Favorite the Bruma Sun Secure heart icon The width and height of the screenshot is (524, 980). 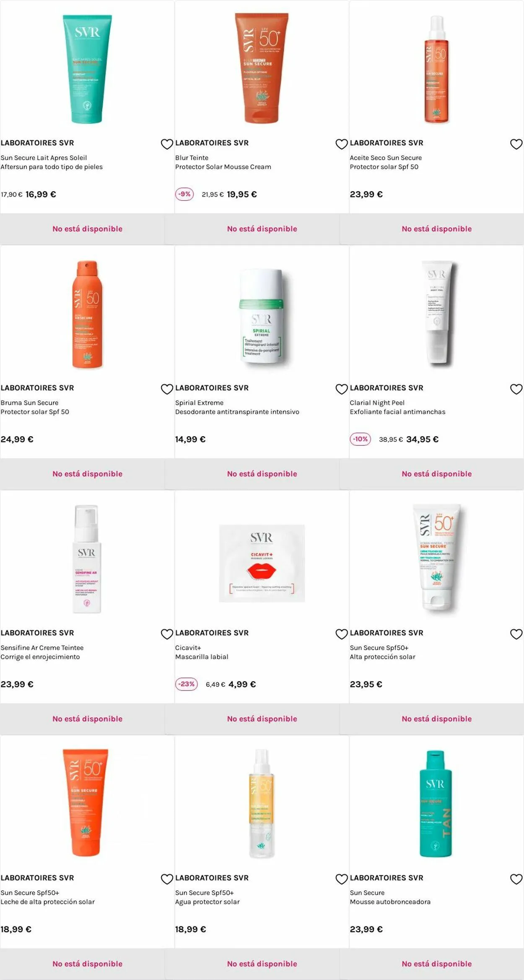pyautogui.click(x=167, y=389)
